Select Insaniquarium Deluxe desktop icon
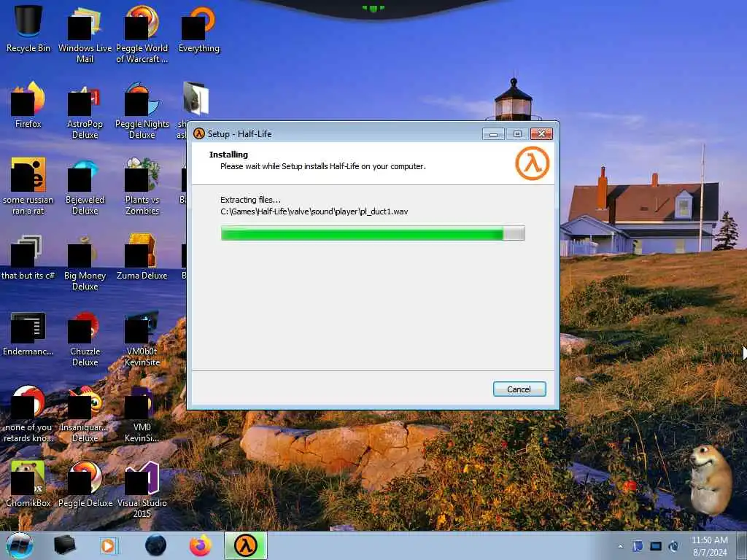 click(85, 413)
